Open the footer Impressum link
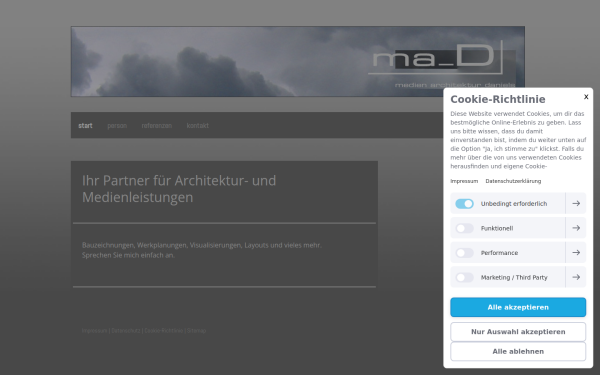The height and width of the screenshot is (375, 600). (x=95, y=331)
